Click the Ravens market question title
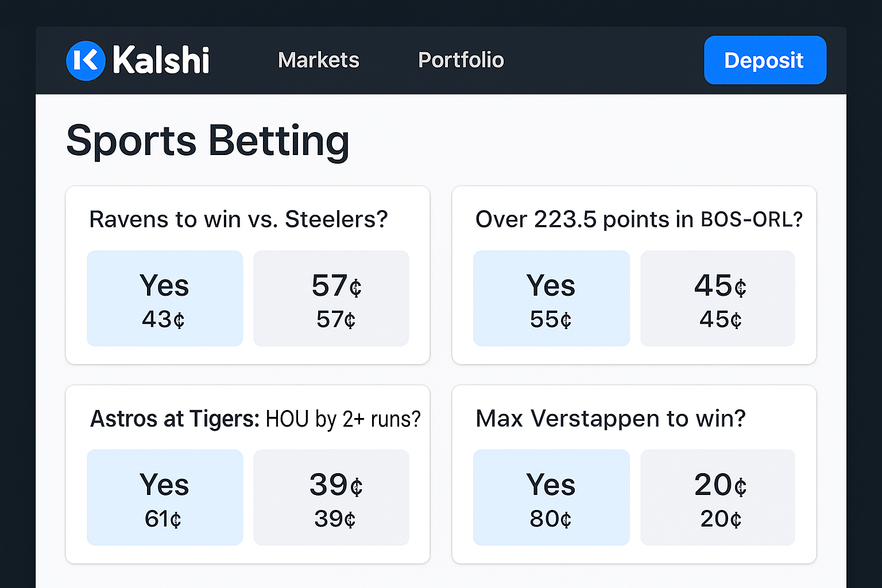882x588 pixels. coord(239,219)
